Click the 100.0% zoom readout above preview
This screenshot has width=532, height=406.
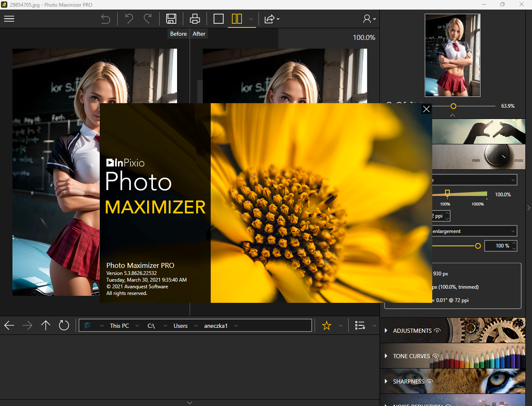364,37
